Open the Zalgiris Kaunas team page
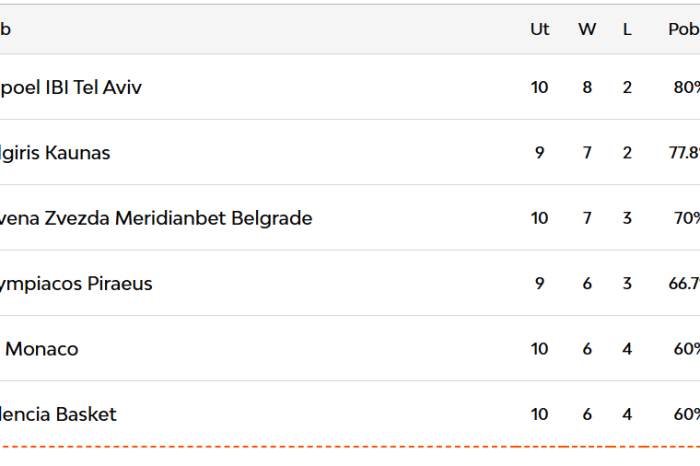 (55, 153)
